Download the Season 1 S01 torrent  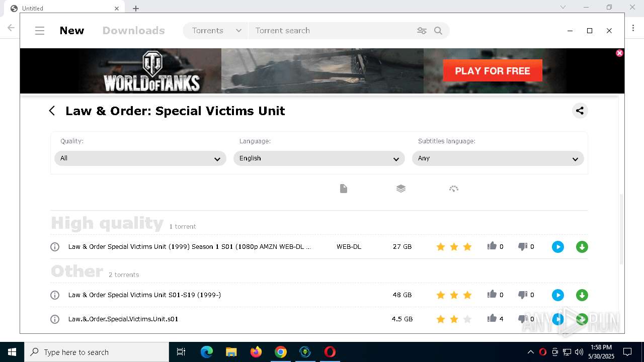coord(582,247)
